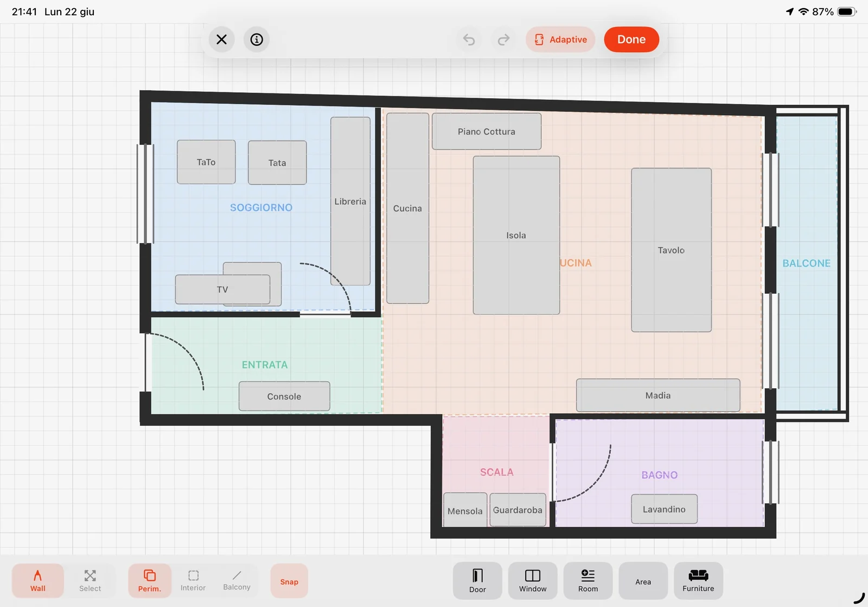Viewport: 868px width, 607px height.
Task: Open the info button in top toolbar
Action: pos(257,40)
